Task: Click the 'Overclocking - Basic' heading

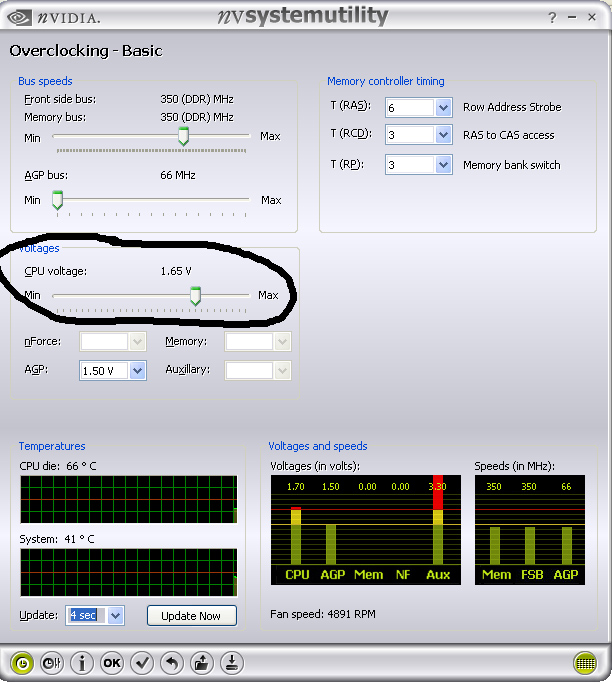Action: point(86,51)
